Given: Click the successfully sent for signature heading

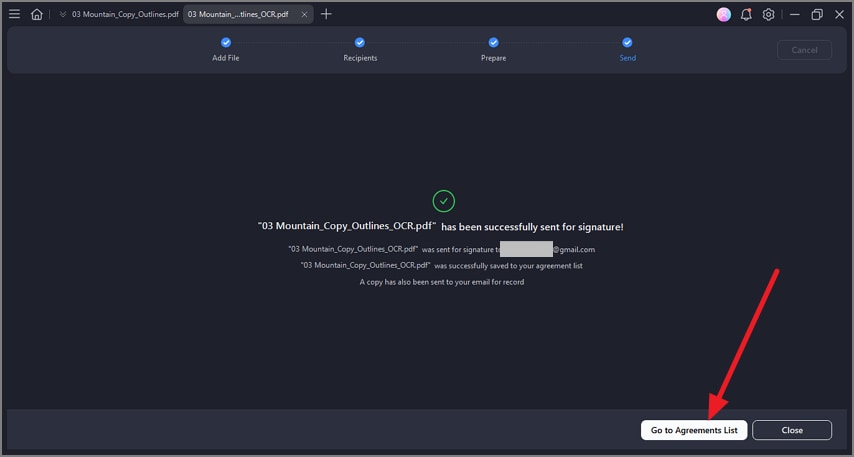Looking at the screenshot, I should click(x=441, y=227).
